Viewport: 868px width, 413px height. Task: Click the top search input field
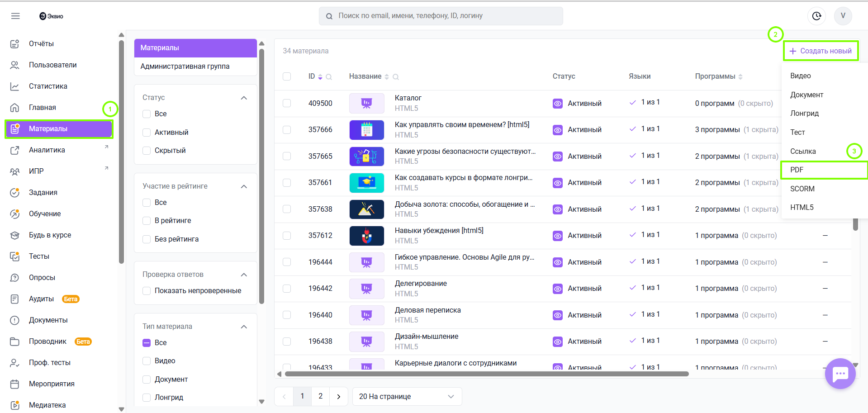441,16
